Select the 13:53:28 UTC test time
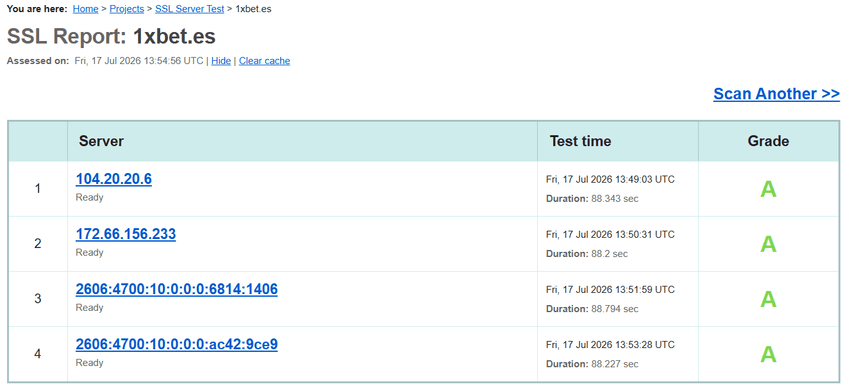850x389 pixels. click(x=610, y=345)
